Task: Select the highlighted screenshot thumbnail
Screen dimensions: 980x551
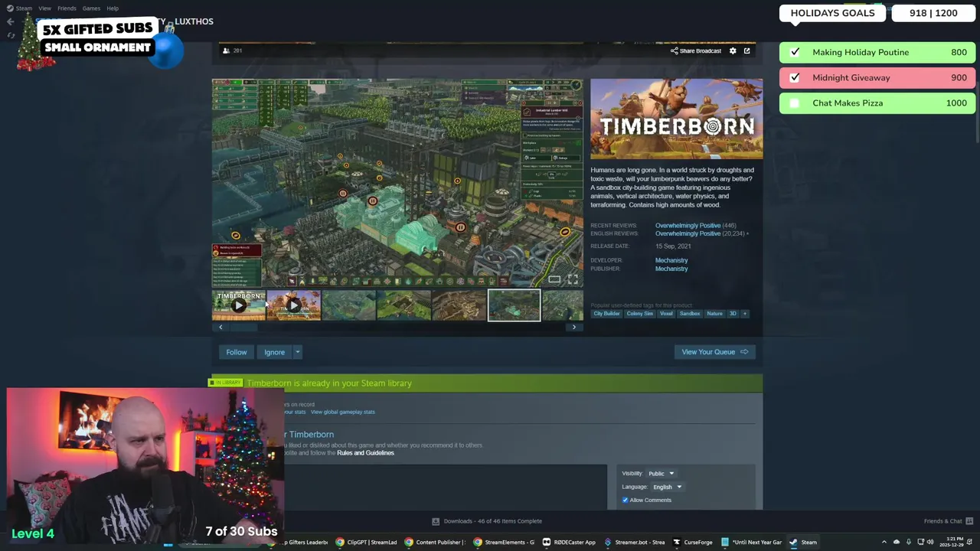Action: point(514,305)
